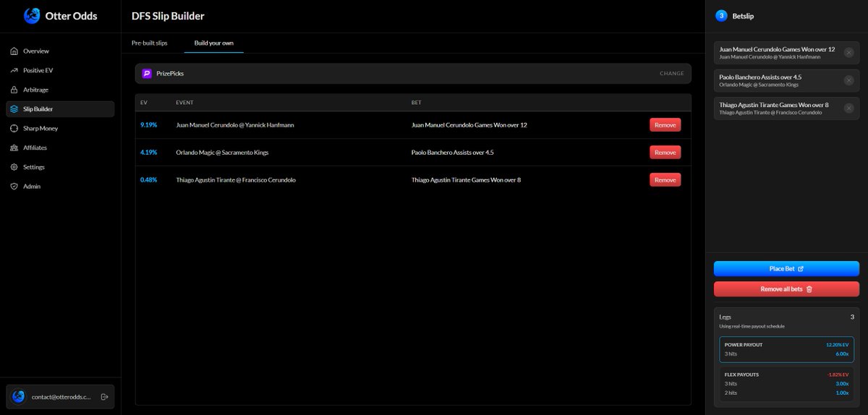Click Remove all bets button
The width and height of the screenshot is (868, 415).
coord(786,289)
